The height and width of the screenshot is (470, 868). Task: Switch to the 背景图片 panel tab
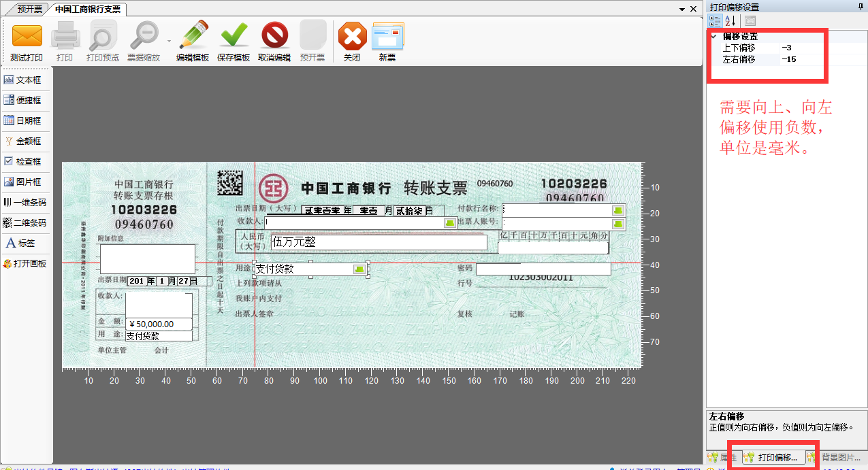839,458
